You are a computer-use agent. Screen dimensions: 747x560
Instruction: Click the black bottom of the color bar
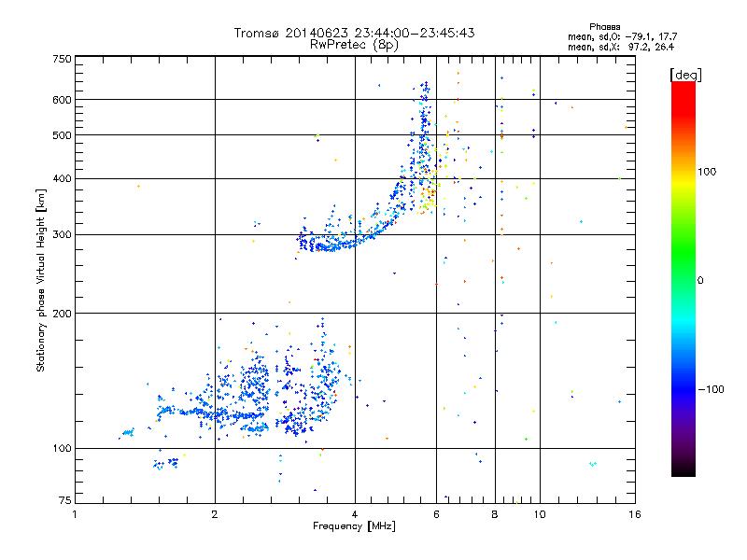click(x=684, y=469)
